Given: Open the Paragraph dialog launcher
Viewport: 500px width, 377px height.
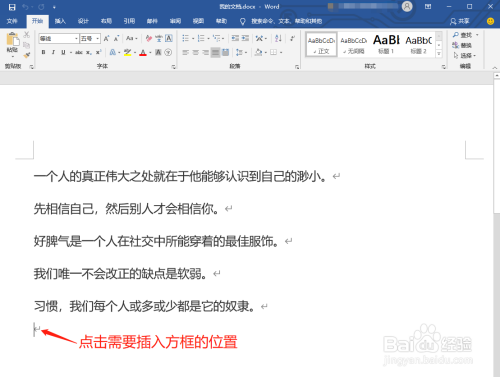Looking at the screenshot, I should pyautogui.click(x=297, y=67).
